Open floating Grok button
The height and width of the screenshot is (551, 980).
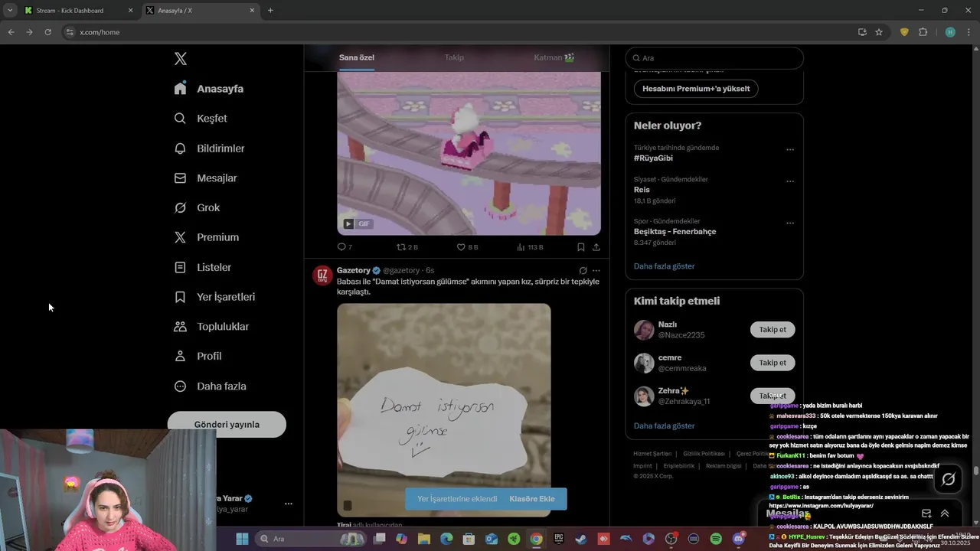click(949, 479)
